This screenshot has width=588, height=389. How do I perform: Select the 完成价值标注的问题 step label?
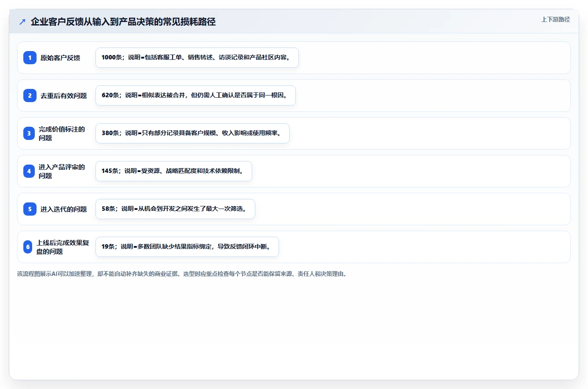click(x=62, y=133)
